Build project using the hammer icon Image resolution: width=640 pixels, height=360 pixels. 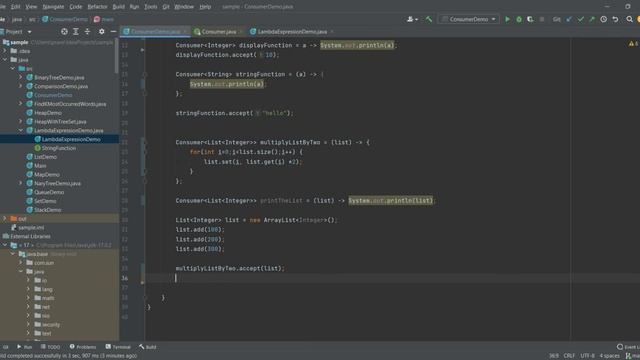[x=429, y=19]
